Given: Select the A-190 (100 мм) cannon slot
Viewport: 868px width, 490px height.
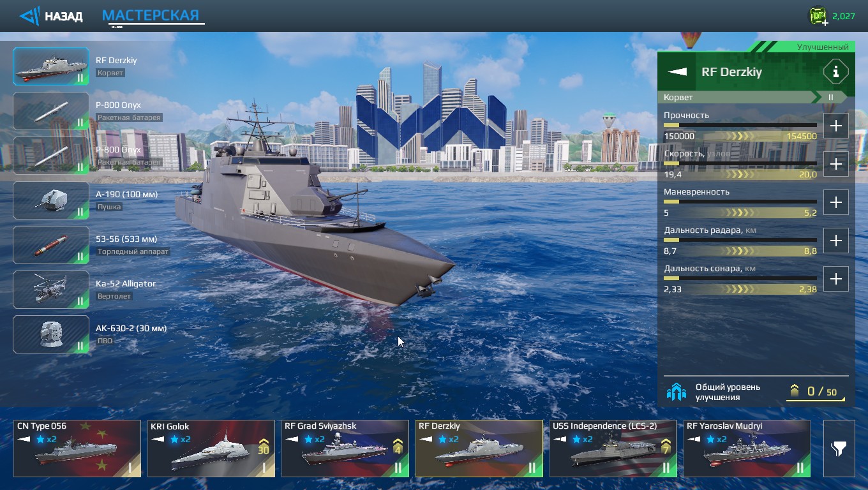Looking at the screenshot, I should (x=51, y=200).
